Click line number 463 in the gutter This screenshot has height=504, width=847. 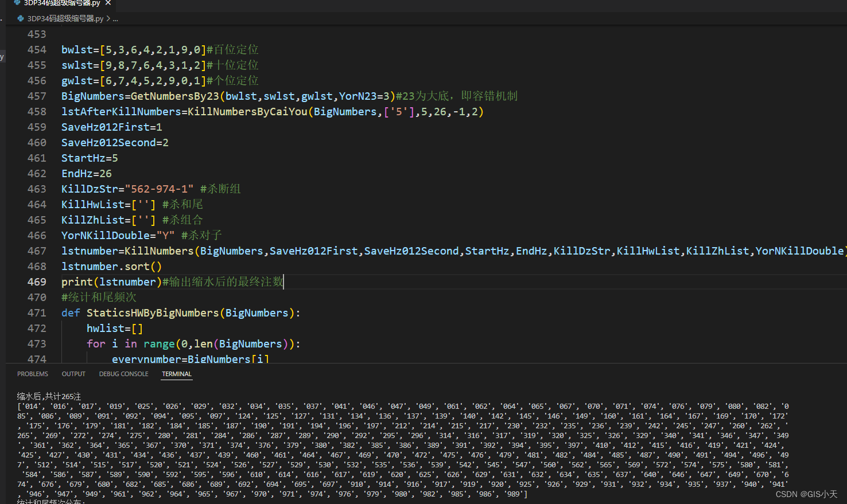37,189
